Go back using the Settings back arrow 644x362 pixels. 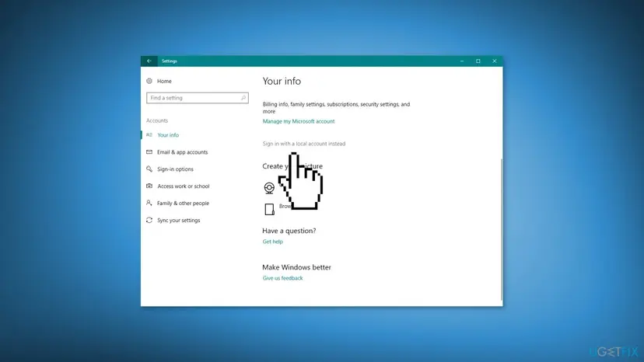coord(149,61)
